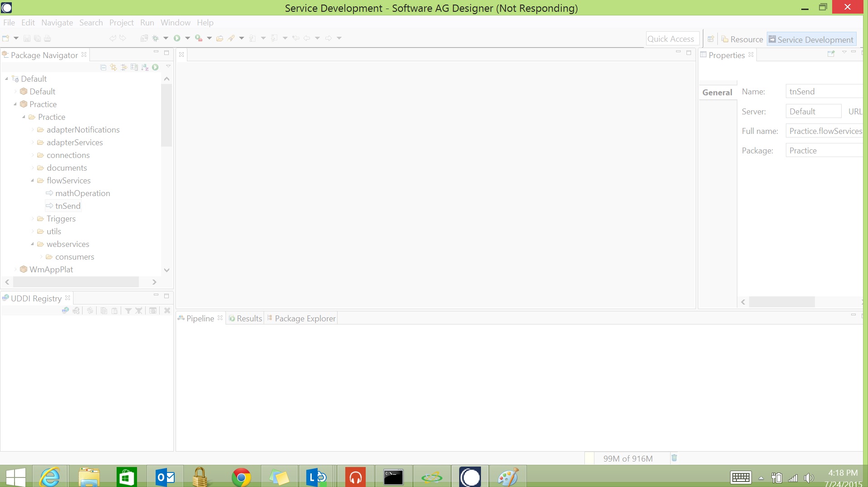Open the Project menu
The width and height of the screenshot is (868, 487).
point(121,22)
